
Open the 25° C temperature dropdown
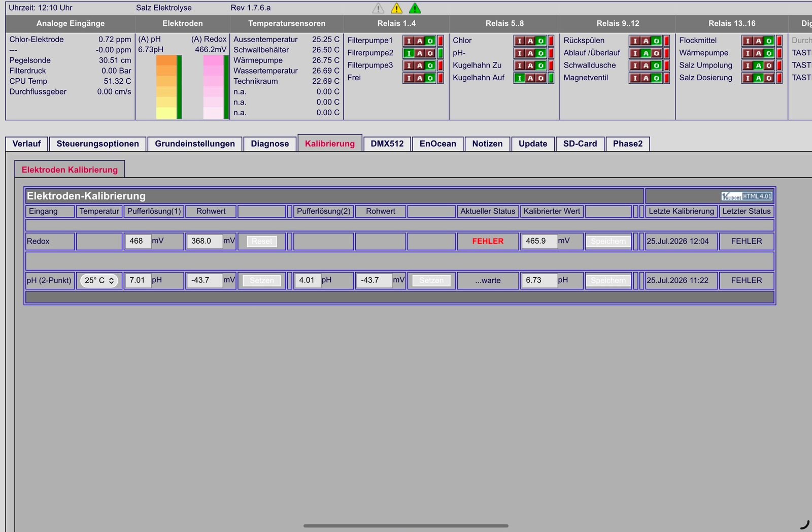[99, 280]
